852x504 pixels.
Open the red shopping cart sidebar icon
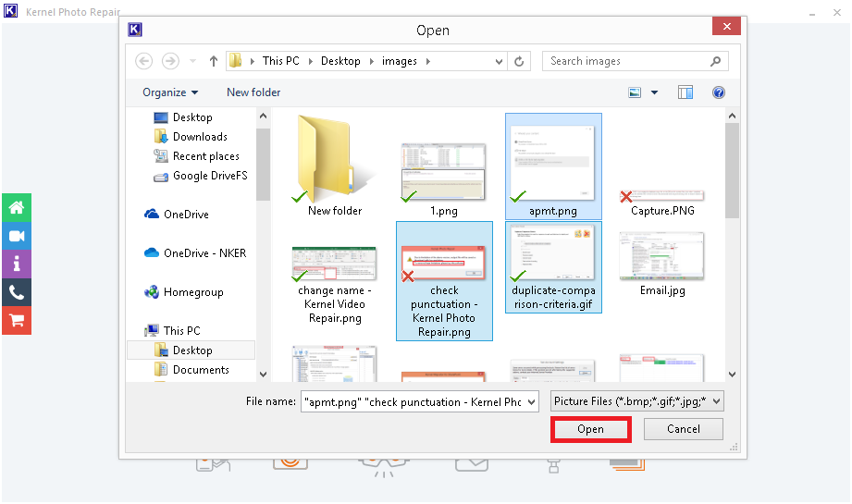(17, 320)
